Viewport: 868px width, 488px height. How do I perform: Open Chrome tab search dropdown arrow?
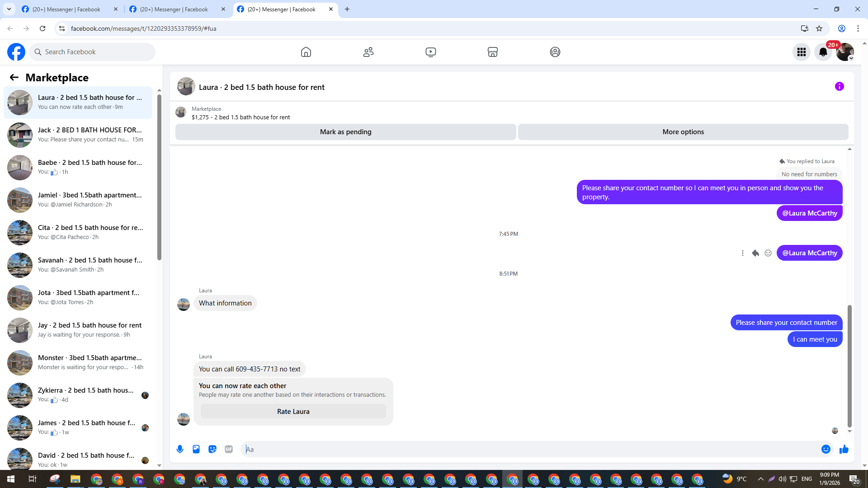(9, 9)
